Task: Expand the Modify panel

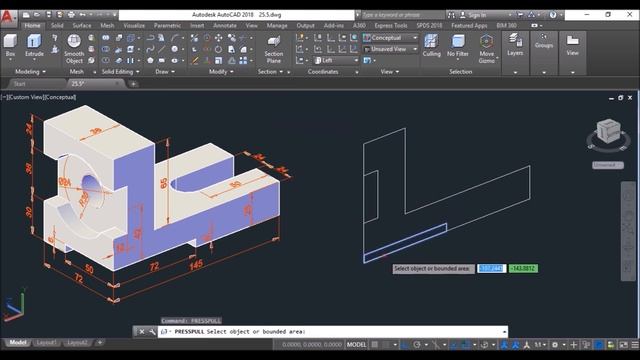Action: tap(221, 72)
